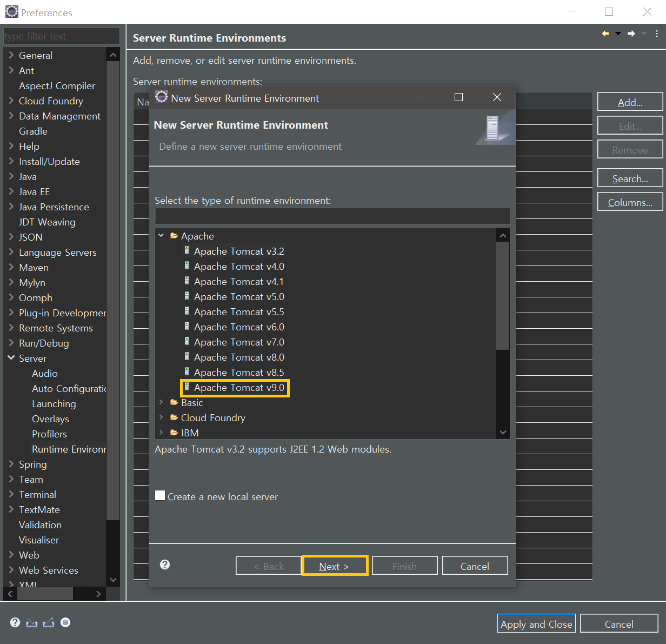666x644 pixels.
Task: Collapse the Apache runtime category
Action: point(161,236)
